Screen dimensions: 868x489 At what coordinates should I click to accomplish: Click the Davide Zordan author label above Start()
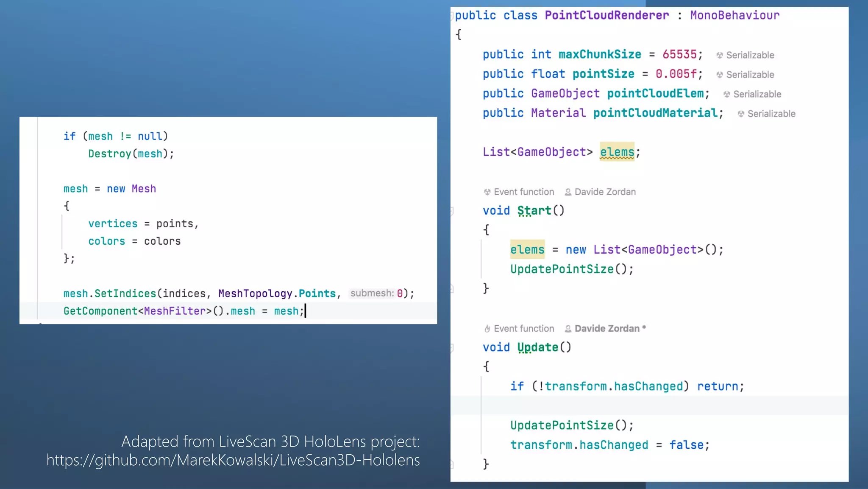605,192
